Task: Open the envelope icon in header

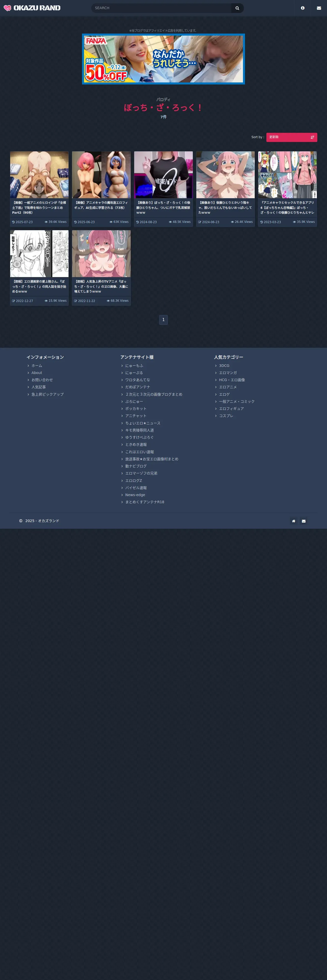Action: point(319,8)
